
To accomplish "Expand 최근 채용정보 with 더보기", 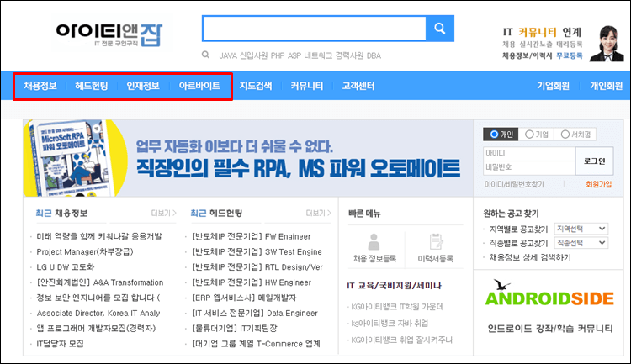I will (x=163, y=214).
